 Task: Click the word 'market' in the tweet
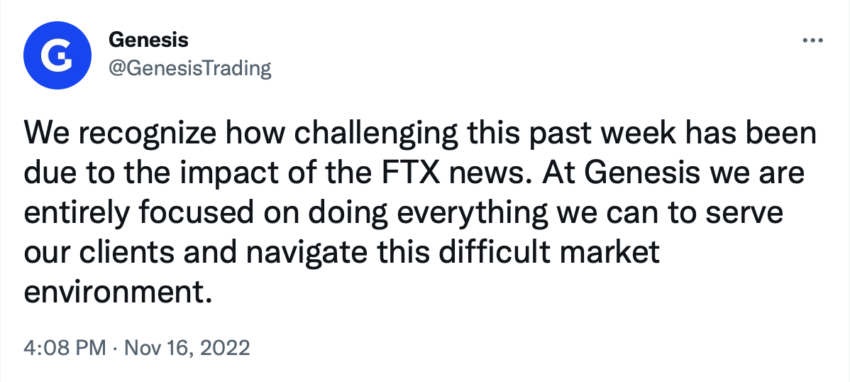620,253
